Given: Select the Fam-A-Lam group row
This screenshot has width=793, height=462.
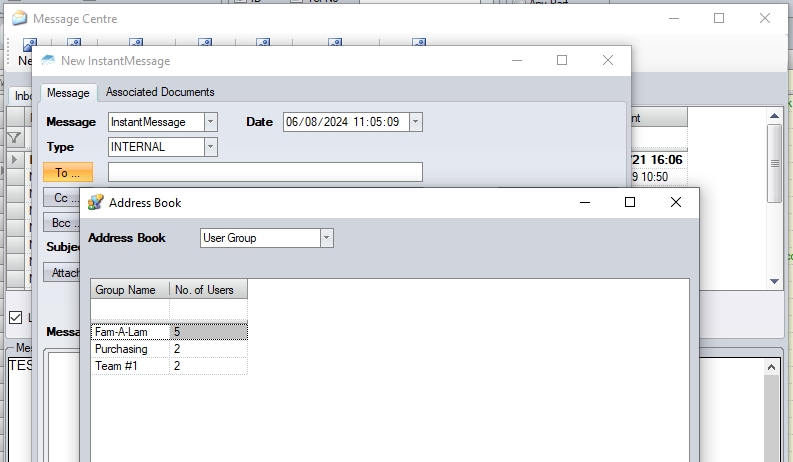Looking at the screenshot, I should pyautogui.click(x=169, y=332).
